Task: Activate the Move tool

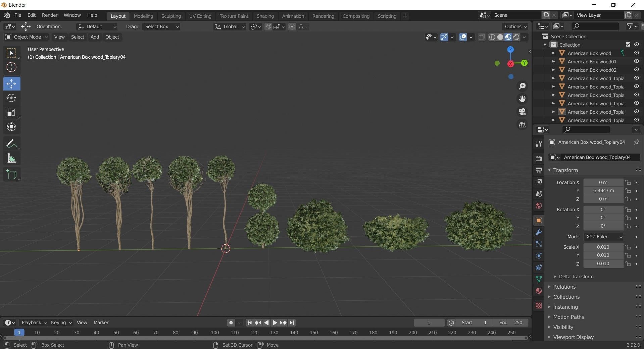Action: pos(12,83)
